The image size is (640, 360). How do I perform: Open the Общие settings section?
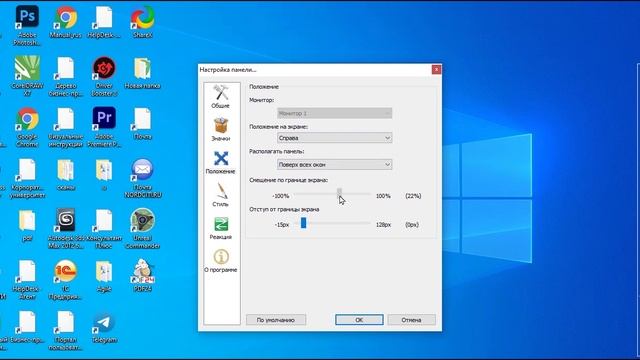(x=221, y=97)
